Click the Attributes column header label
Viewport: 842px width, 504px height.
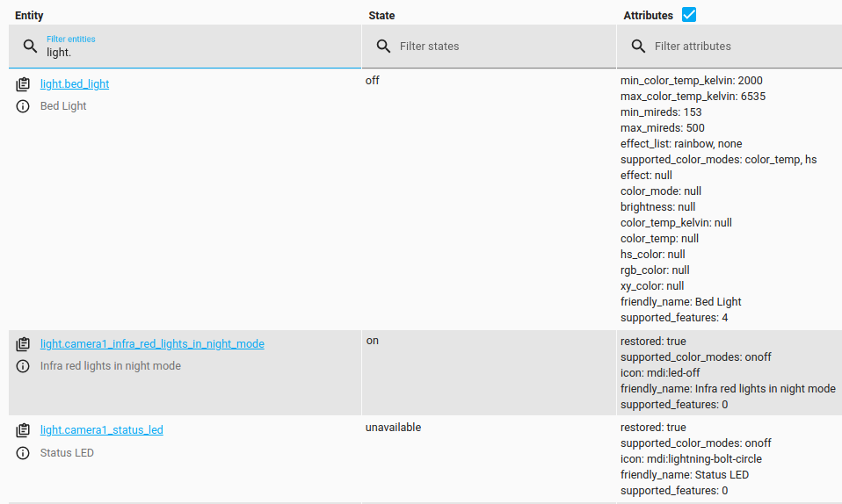pyautogui.click(x=648, y=16)
